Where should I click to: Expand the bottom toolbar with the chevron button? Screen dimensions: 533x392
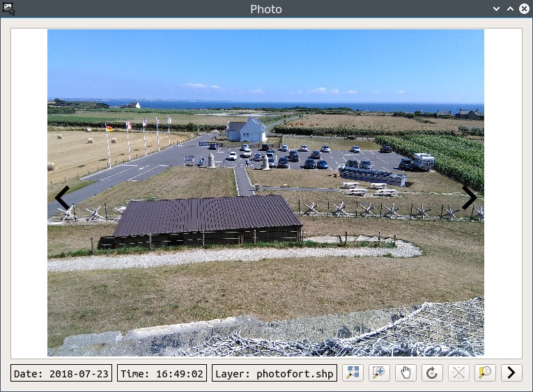tap(511, 373)
